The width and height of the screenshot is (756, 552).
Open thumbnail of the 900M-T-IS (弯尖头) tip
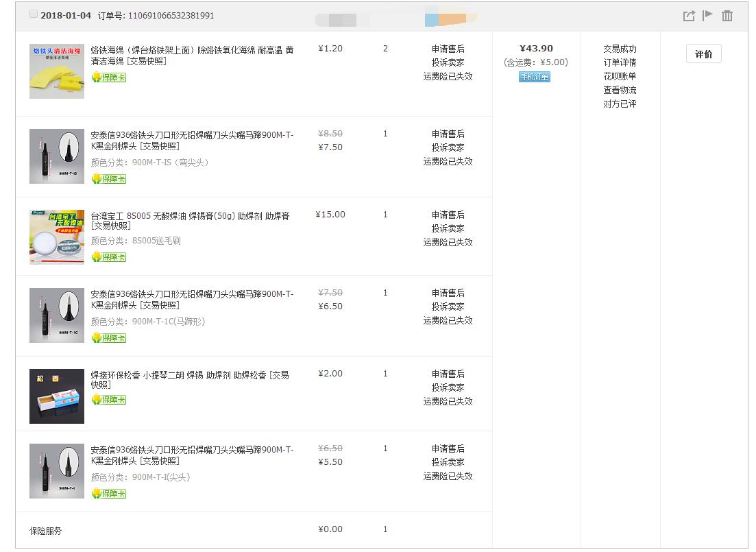coord(57,156)
